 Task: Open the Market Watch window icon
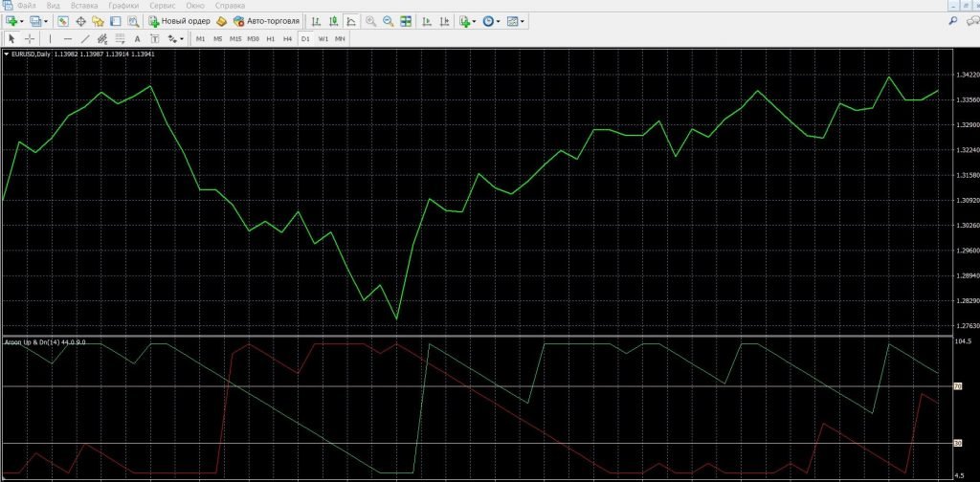[63, 20]
